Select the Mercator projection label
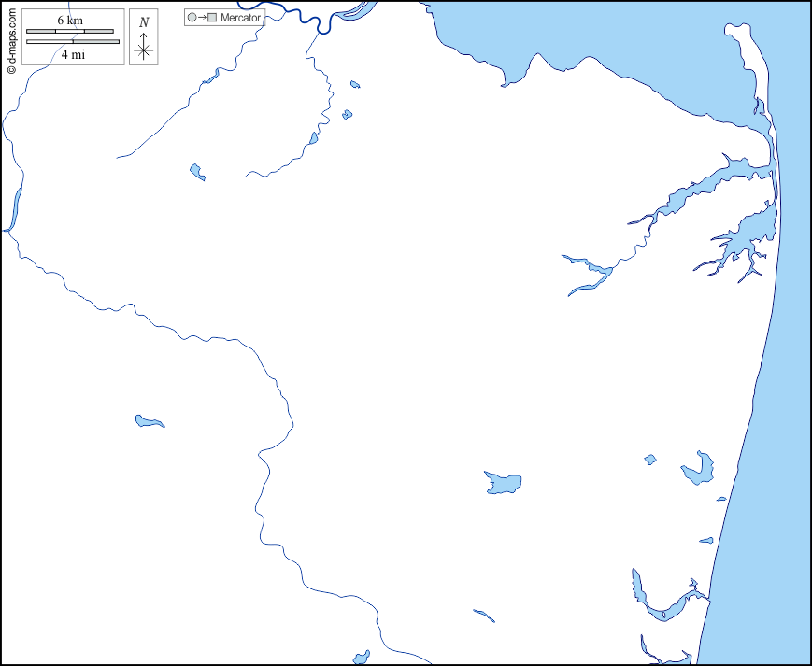 coord(240,18)
